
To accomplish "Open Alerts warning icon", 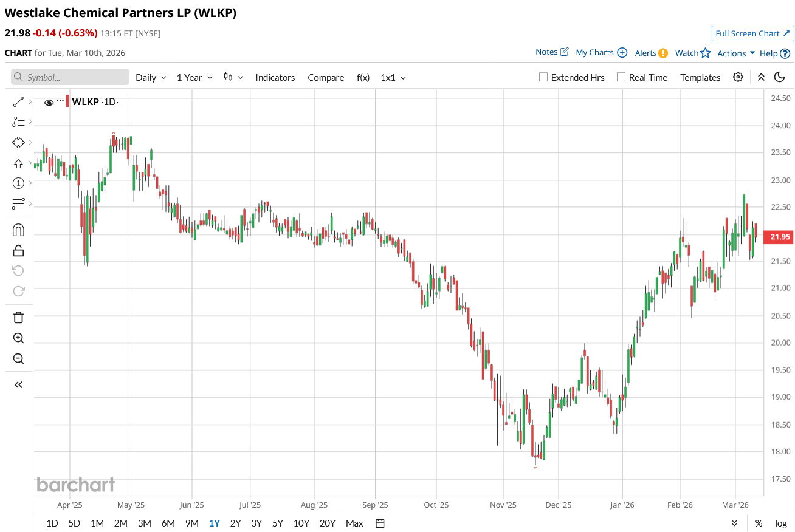I will [663, 53].
